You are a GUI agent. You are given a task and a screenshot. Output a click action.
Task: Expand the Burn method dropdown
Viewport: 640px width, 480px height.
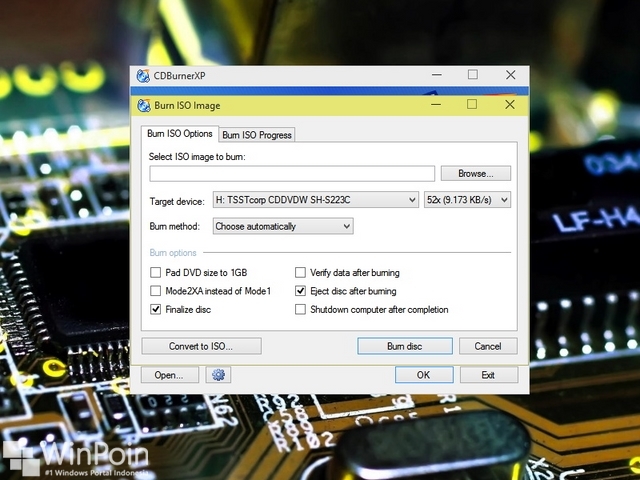tap(283, 226)
